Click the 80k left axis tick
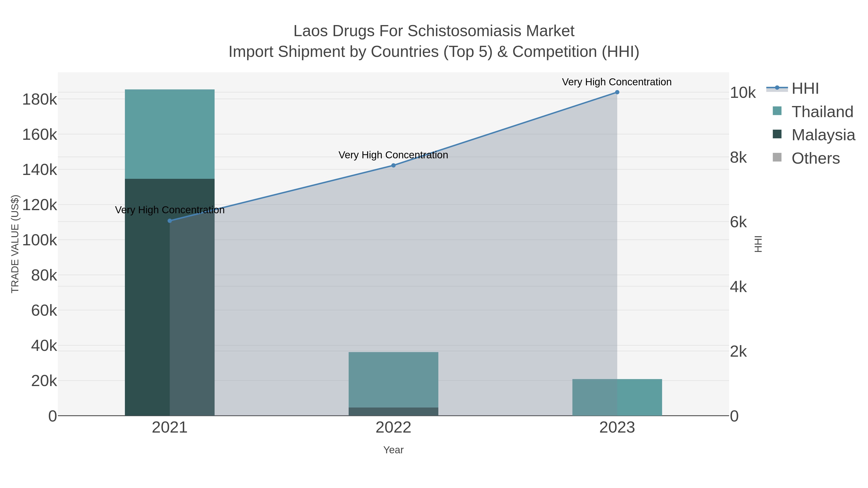The height and width of the screenshot is (488, 868). point(44,275)
